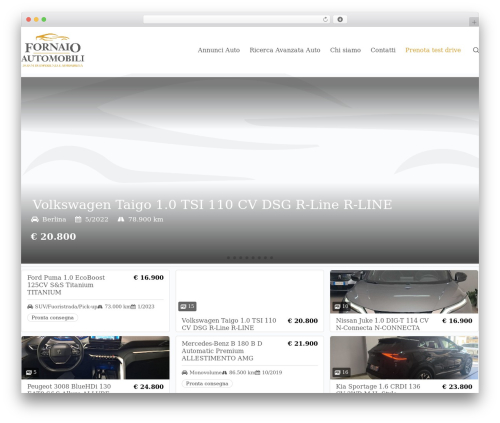Click the calendar icon beside 1/2023
Image resolution: width=500 pixels, height=423 pixels.
[133, 307]
